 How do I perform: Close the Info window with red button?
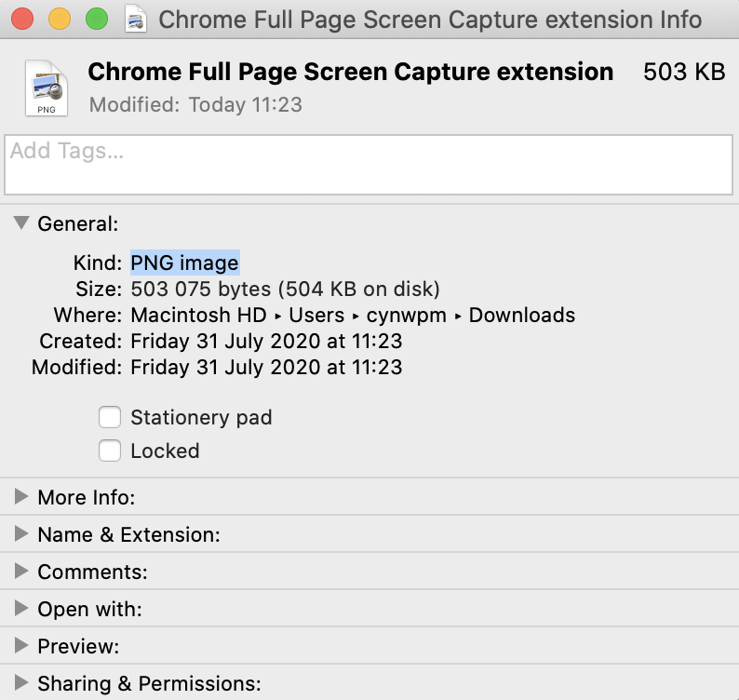coord(22,20)
